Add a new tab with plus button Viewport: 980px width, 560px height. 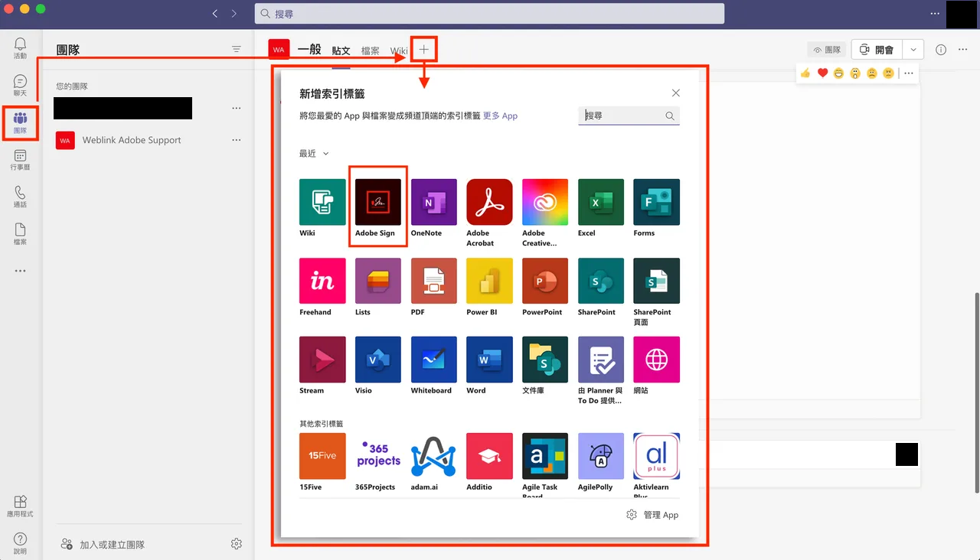coord(424,50)
